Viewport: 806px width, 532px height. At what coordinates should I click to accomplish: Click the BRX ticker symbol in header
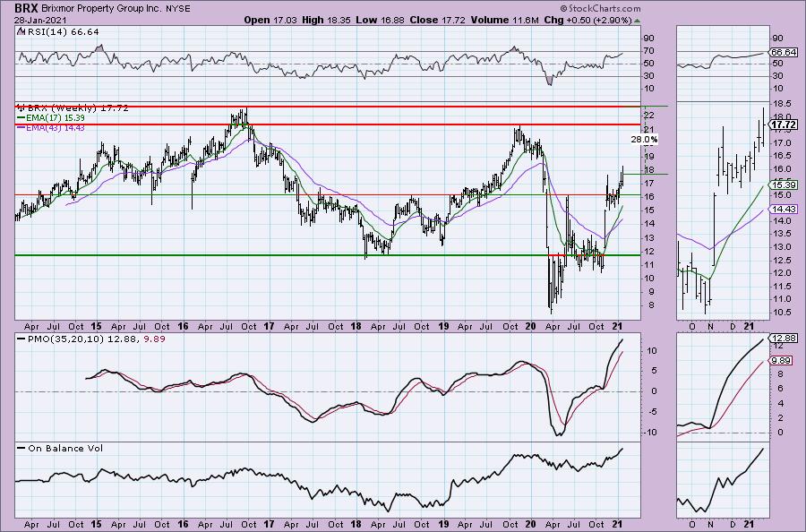click(26, 8)
